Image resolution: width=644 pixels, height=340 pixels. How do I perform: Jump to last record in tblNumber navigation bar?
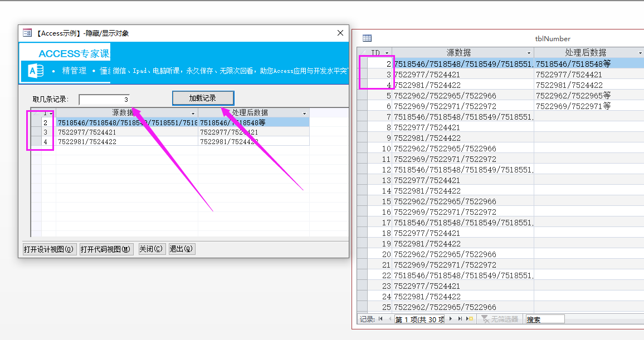[460, 319]
